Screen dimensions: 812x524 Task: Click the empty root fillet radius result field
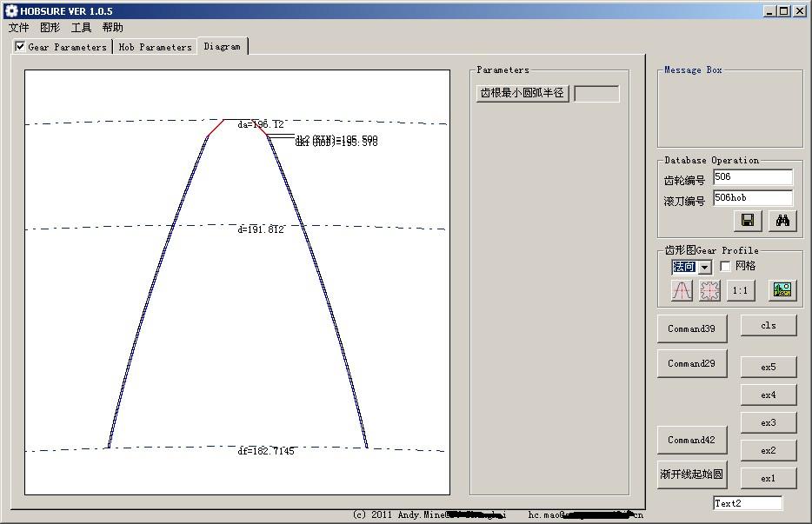point(596,94)
